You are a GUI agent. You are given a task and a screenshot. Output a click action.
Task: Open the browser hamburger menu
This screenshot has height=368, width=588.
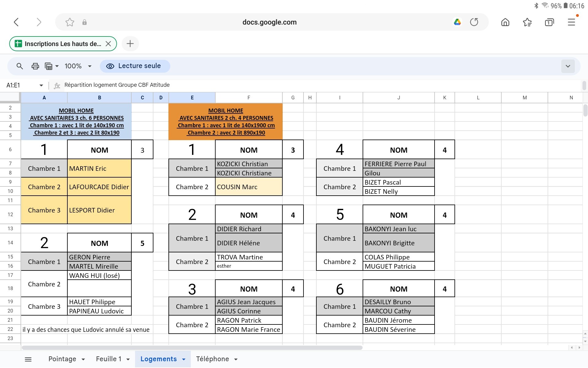click(x=571, y=22)
